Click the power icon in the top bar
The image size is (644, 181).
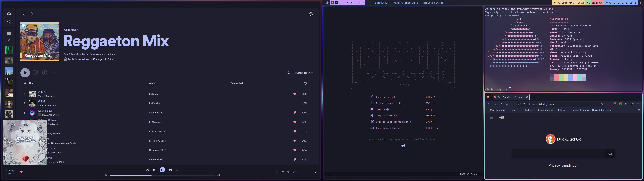pos(640,3)
